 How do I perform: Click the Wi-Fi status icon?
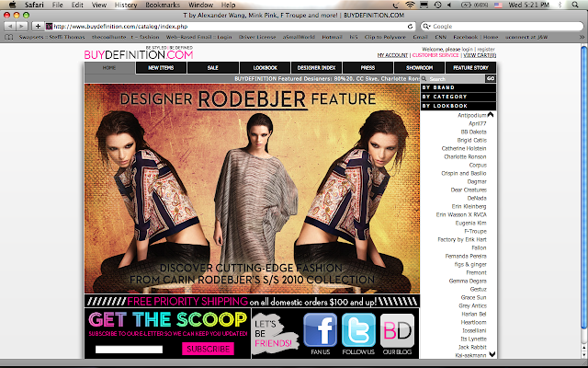pyautogui.click(x=410, y=5)
